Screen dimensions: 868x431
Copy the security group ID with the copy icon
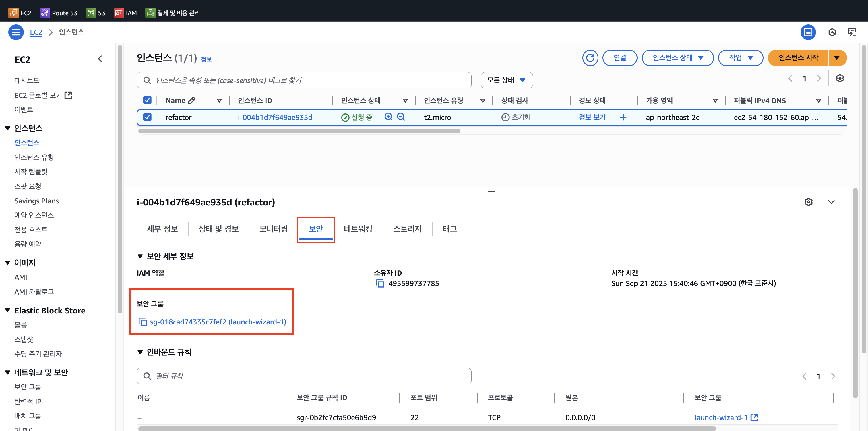143,322
